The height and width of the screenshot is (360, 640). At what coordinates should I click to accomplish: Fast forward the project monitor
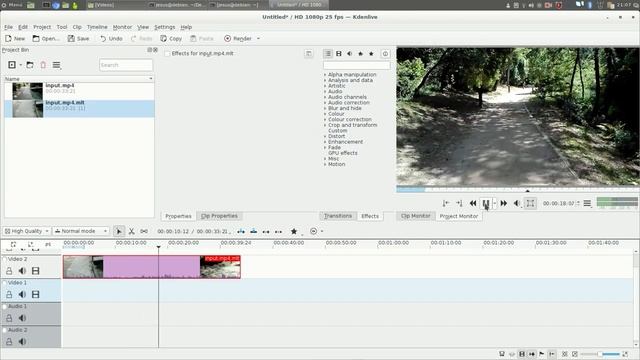[504, 203]
